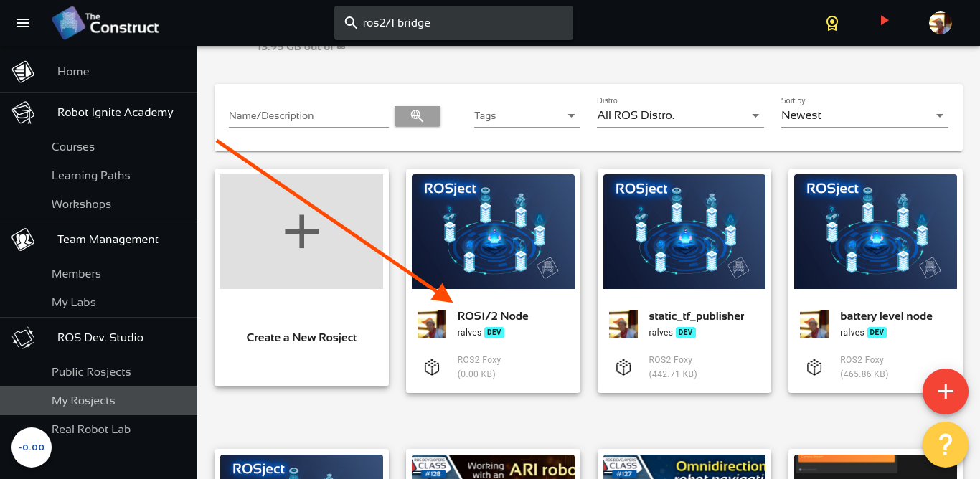
Task: Go to Home in sidebar
Action: 73,72
